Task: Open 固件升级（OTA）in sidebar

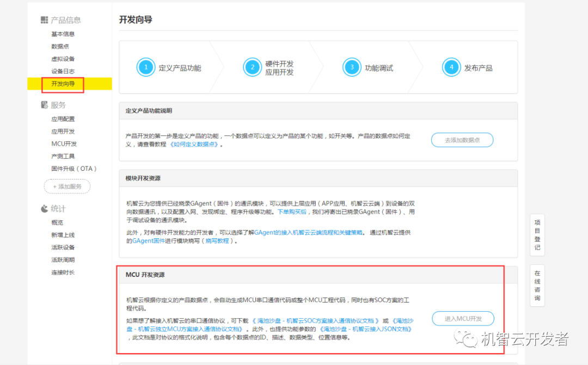Action: point(74,169)
